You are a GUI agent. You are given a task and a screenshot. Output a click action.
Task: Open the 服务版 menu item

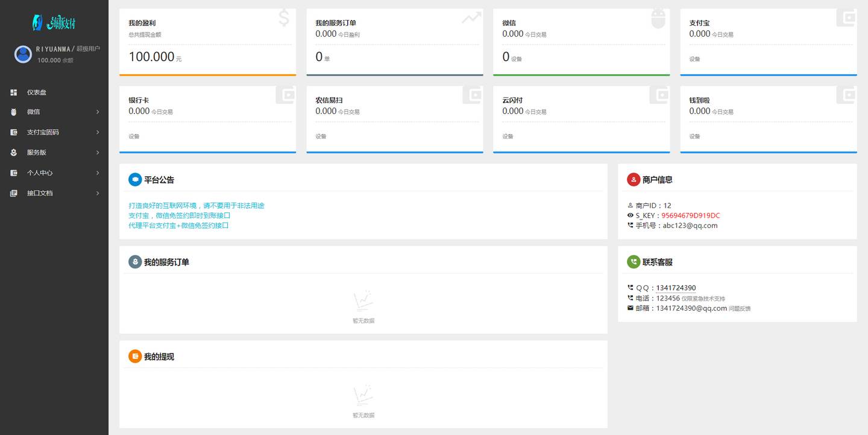coord(37,153)
